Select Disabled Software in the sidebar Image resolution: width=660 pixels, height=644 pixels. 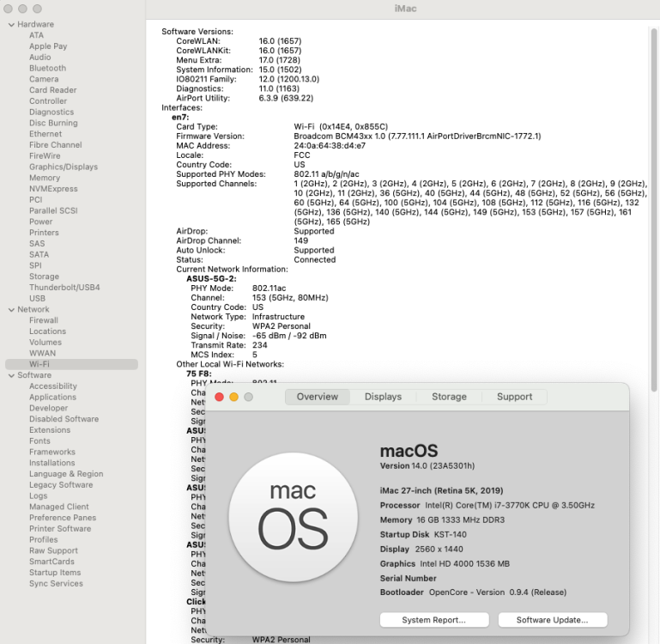[x=64, y=419]
